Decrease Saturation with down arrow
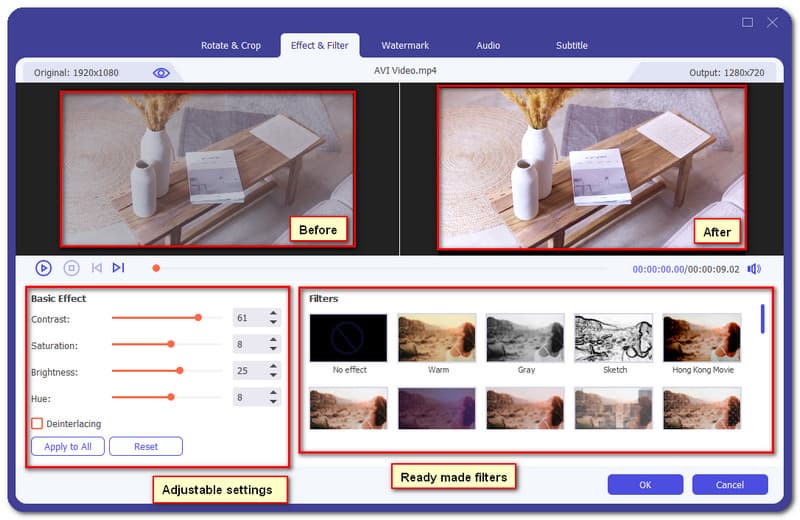The height and width of the screenshot is (520, 800). (273, 349)
